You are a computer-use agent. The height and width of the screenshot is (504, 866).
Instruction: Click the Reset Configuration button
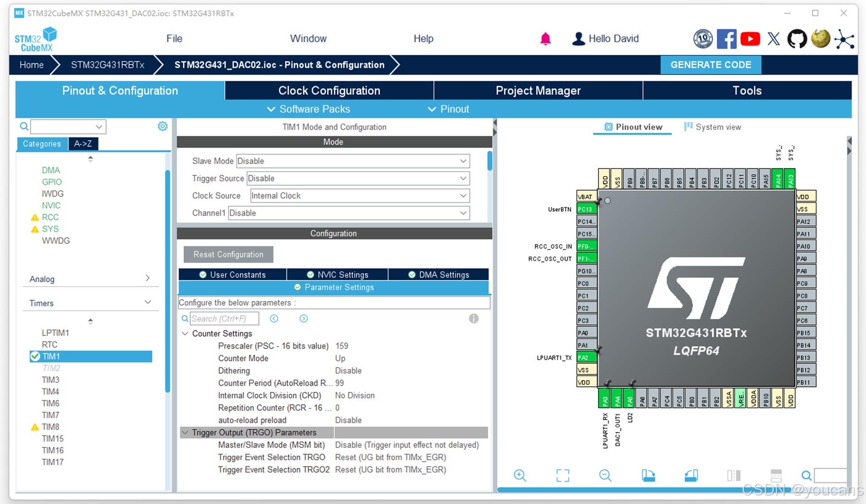click(x=228, y=254)
